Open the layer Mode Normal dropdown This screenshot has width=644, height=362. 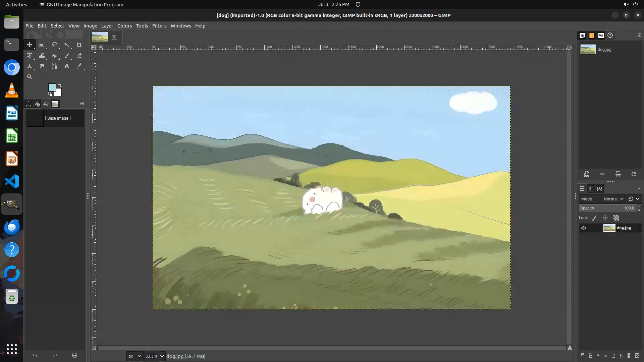pyautogui.click(x=613, y=199)
